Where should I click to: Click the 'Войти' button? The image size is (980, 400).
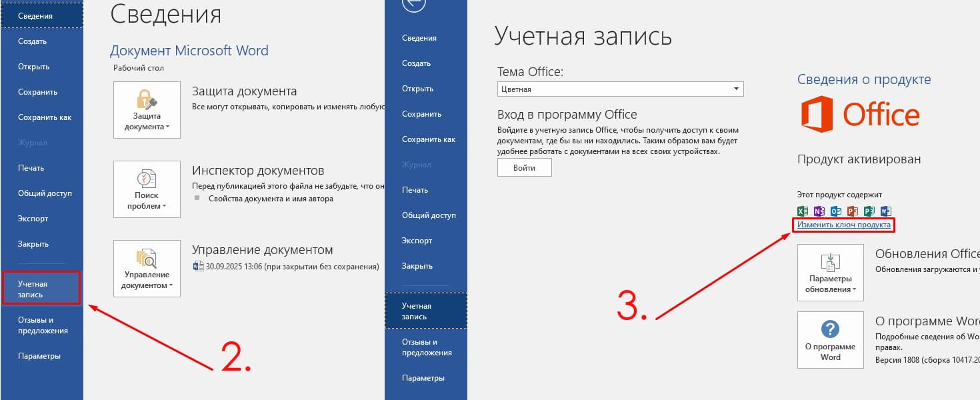[524, 167]
